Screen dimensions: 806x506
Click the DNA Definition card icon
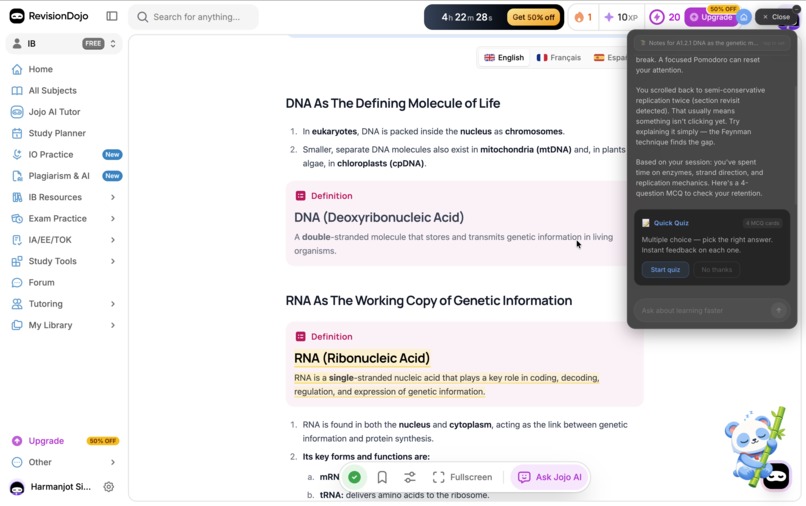click(x=301, y=196)
